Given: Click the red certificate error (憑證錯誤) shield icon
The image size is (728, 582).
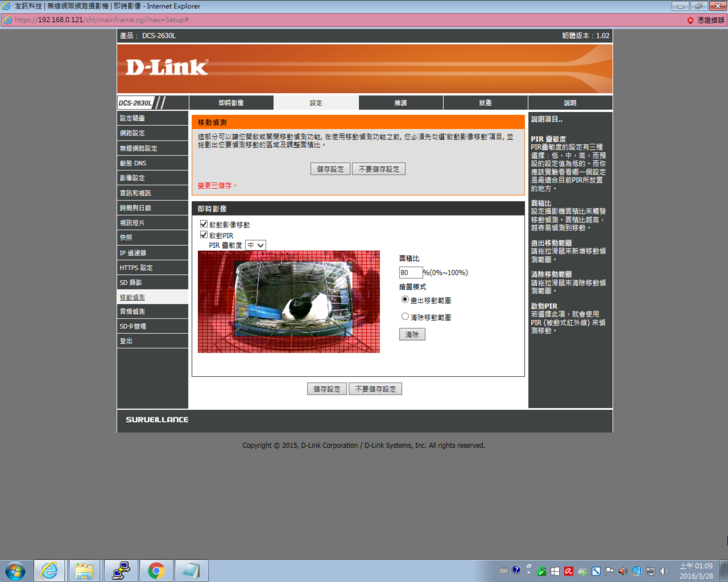Looking at the screenshot, I should click(690, 20).
